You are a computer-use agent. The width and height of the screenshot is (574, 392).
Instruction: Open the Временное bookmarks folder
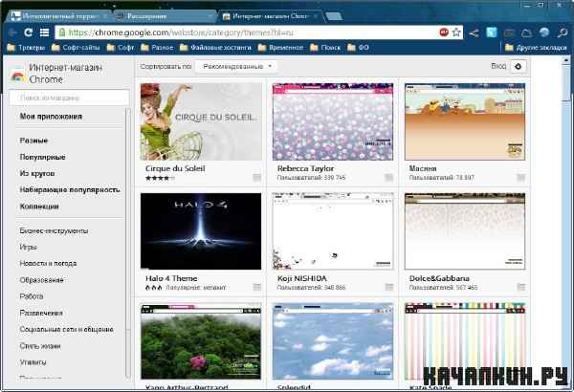(280, 48)
